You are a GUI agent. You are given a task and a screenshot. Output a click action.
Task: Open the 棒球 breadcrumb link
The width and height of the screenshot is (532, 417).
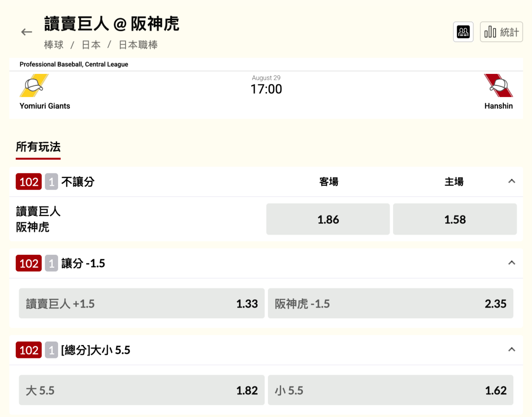coord(54,45)
